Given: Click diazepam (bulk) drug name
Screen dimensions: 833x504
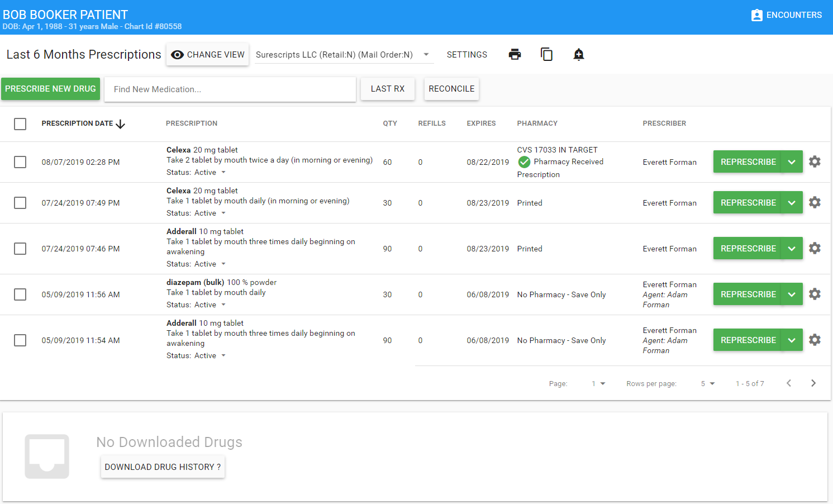Looking at the screenshot, I should [195, 282].
